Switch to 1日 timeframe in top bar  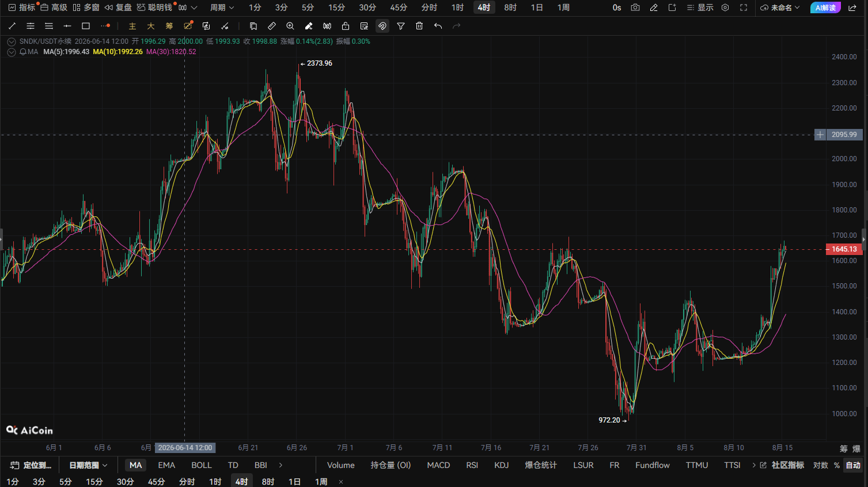point(537,7)
